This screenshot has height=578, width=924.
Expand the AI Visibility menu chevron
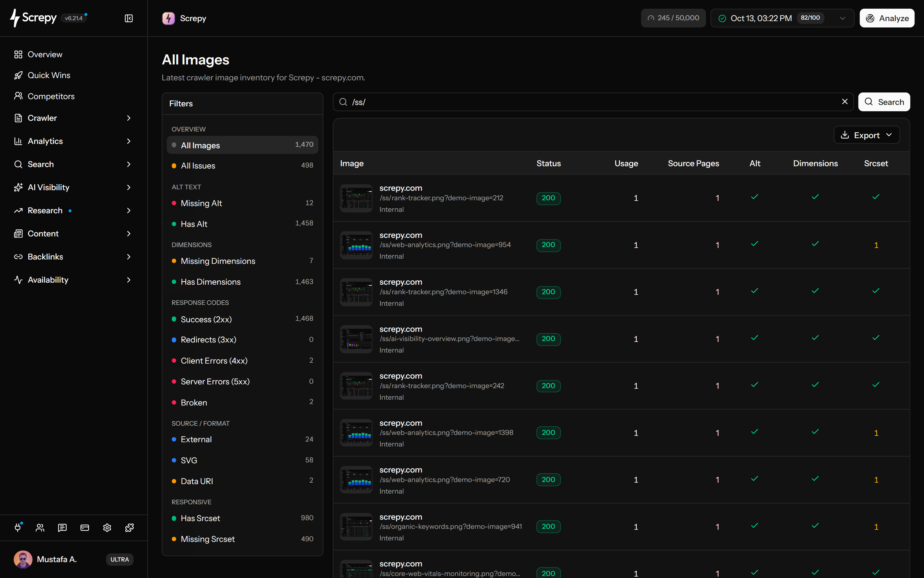pyautogui.click(x=129, y=187)
